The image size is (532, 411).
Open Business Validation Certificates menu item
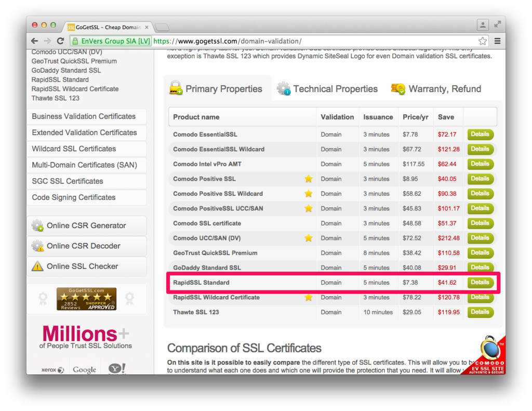pyautogui.click(x=87, y=116)
